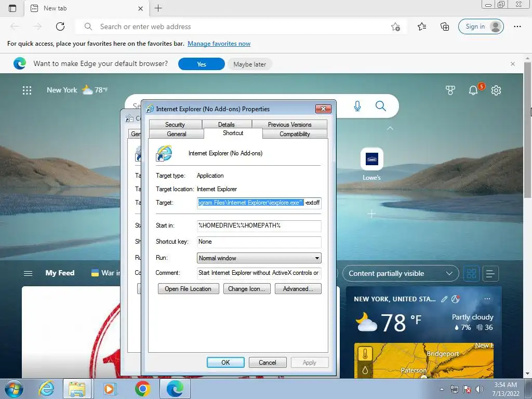Open the Rewards trophy icon
532x399 pixels.
coord(450,90)
